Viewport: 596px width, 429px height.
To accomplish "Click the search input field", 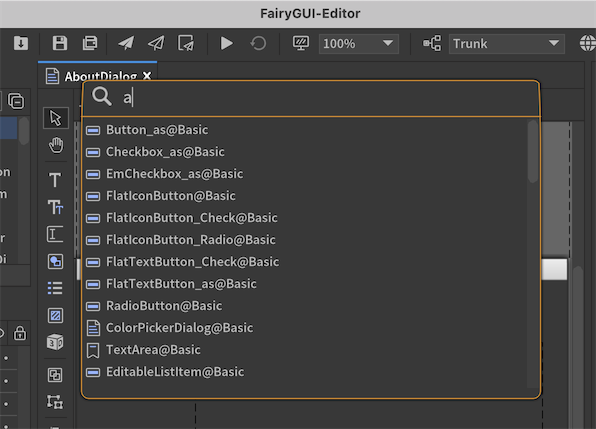I will click(x=311, y=98).
